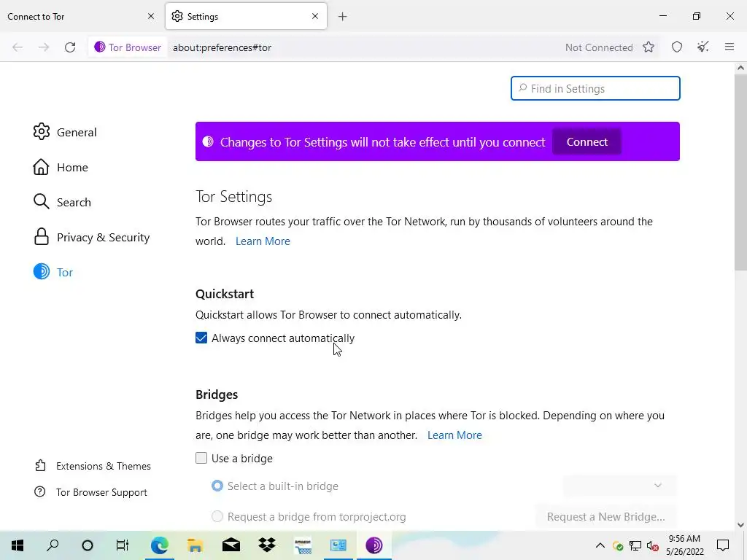Click the taskbar clock showing 9:56 AM

point(684,545)
